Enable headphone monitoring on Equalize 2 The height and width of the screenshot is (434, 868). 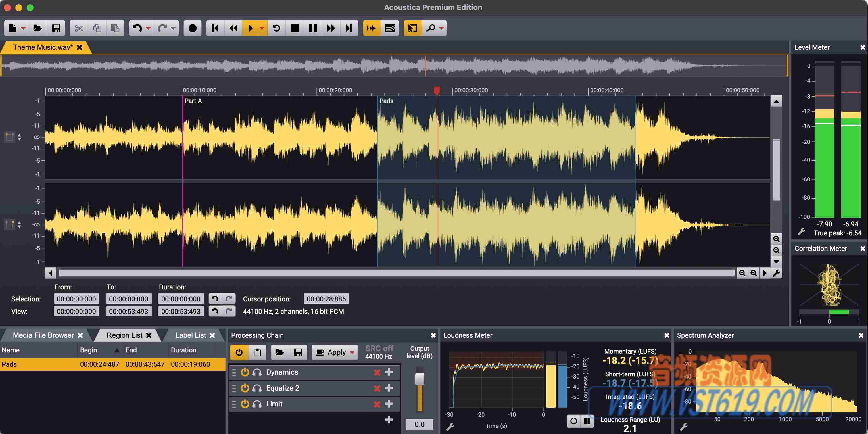(x=257, y=388)
